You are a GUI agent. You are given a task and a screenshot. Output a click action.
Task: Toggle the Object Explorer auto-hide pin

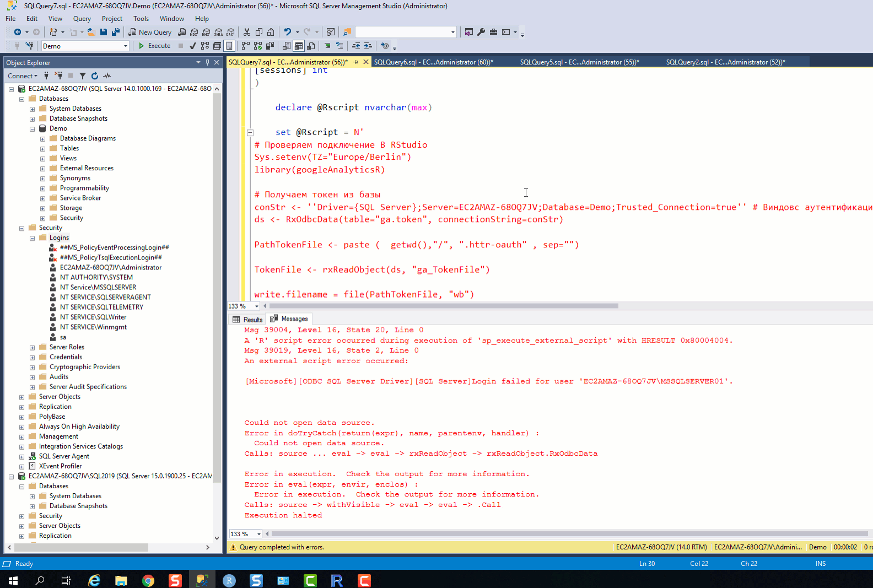point(207,62)
